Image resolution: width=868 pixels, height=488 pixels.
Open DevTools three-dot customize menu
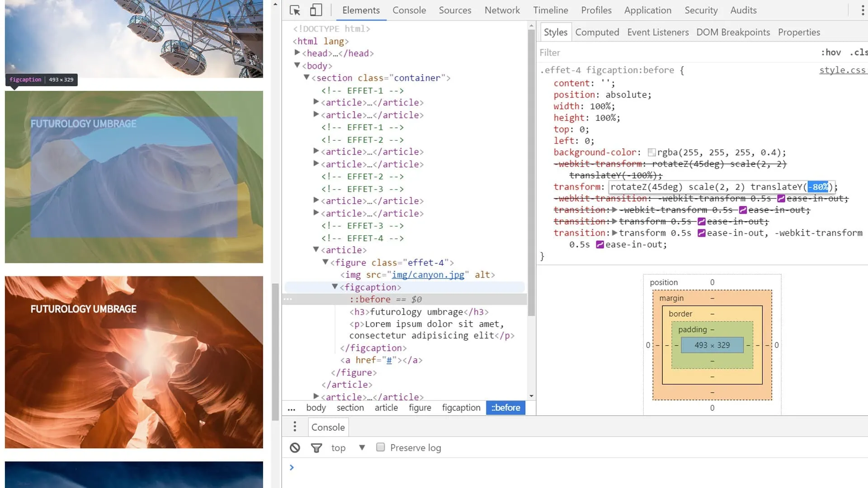click(862, 10)
